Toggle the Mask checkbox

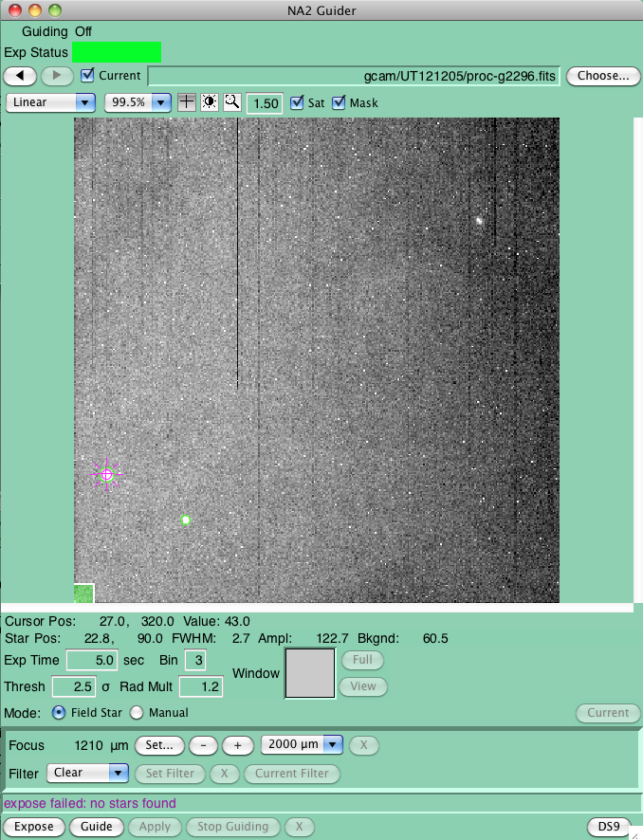click(x=339, y=102)
